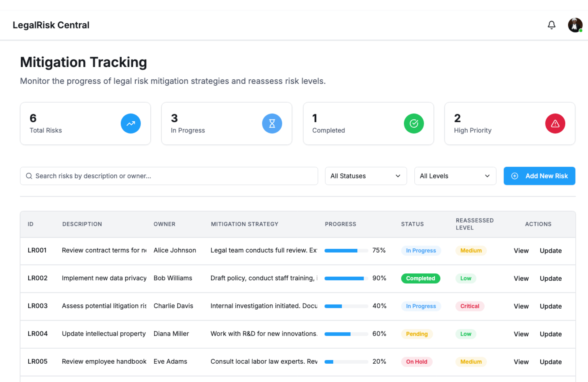Click the user profile avatar
The width and height of the screenshot is (588, 382).
(x=575, y=25)
